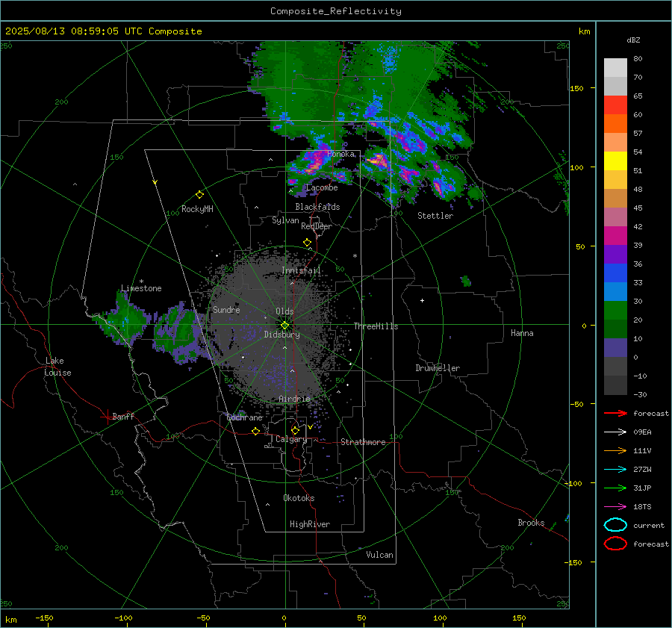Click the yellow diamond marker near RockyMH
Screen dimensions: 672x628
[199, 195]
